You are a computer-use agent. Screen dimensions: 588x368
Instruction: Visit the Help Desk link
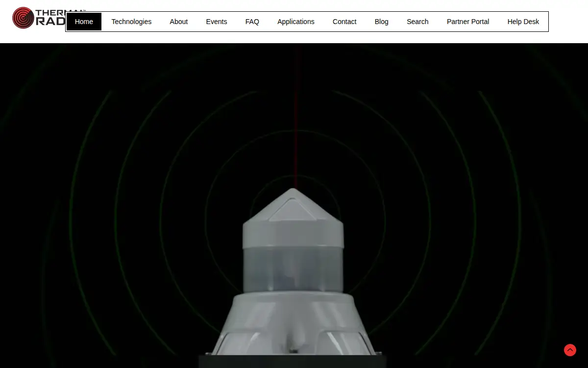523,22
